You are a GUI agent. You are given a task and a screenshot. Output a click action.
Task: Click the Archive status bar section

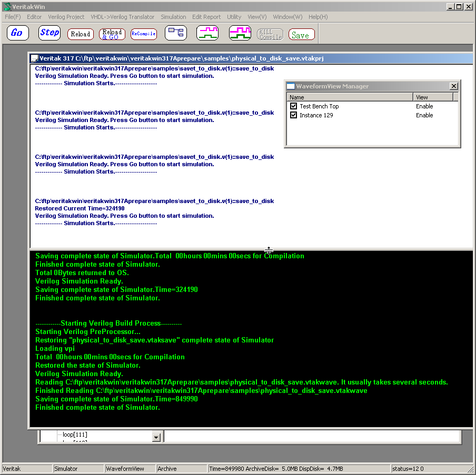click(x=181, y=468)
